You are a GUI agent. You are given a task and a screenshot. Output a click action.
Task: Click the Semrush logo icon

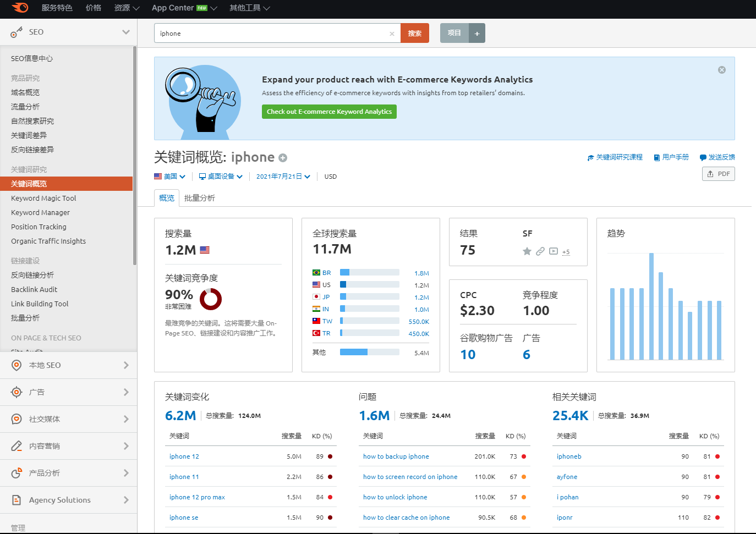(x=20, y=8)
